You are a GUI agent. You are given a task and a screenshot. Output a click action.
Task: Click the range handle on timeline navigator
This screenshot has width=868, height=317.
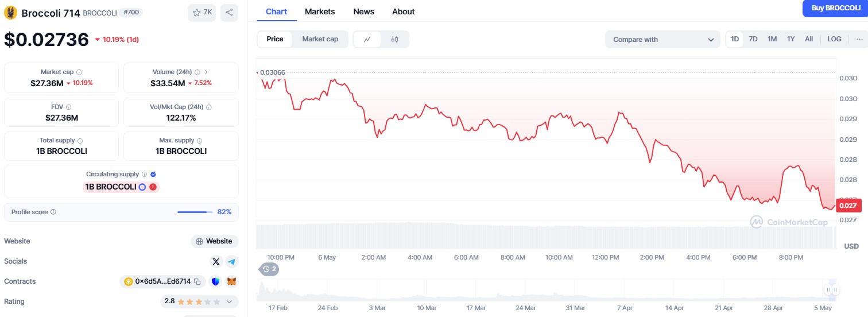(x=829, y=290)
